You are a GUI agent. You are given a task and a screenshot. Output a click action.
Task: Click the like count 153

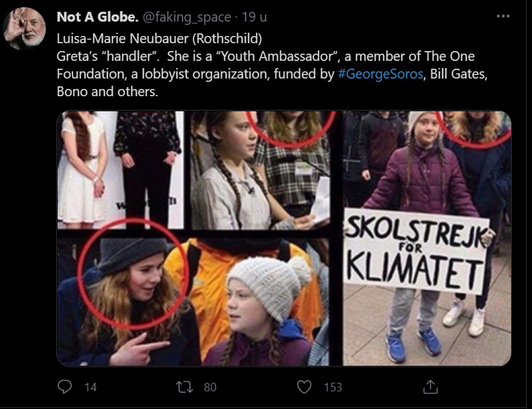[x=333, y=387]
